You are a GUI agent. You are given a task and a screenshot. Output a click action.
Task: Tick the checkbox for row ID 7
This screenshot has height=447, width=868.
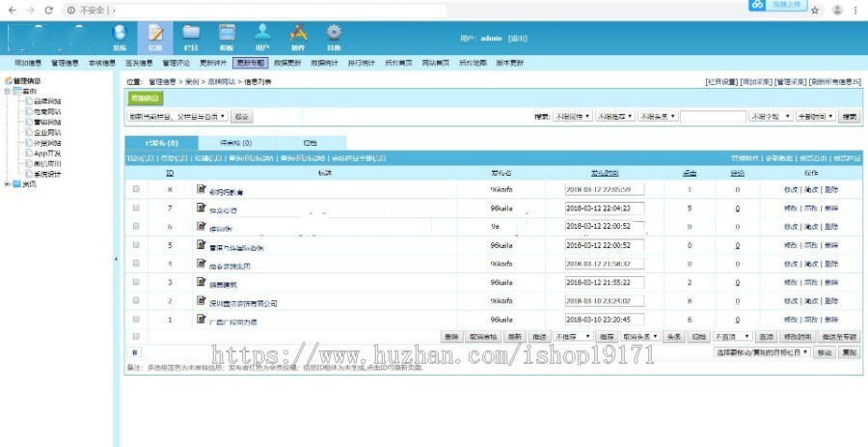pos(136,208)
